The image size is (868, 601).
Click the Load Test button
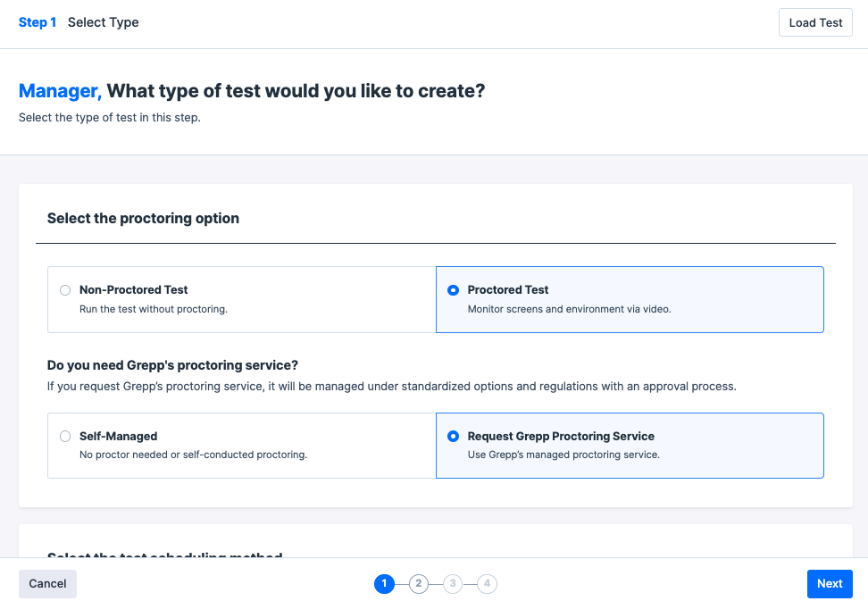click(815, 23)
